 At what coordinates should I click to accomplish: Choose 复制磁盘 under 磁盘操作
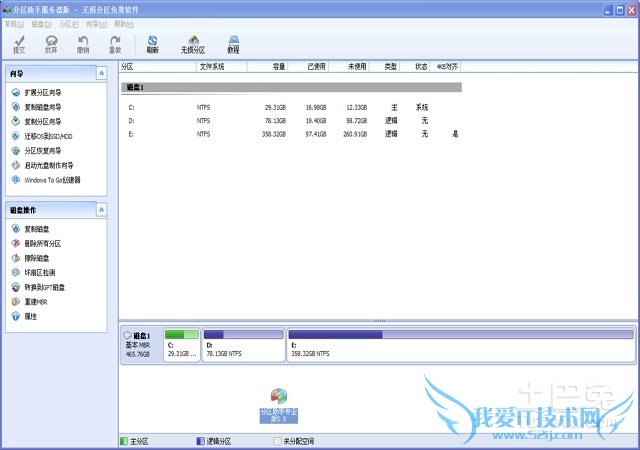click(31, 229)
